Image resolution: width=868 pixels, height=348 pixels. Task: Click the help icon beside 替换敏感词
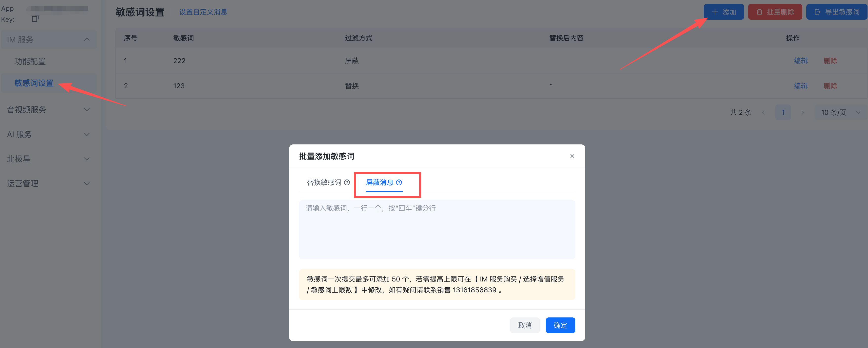coord(347,182)
